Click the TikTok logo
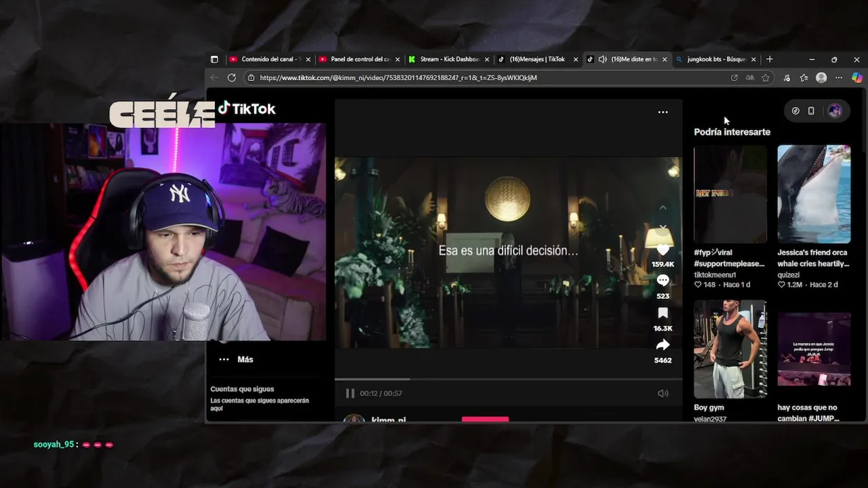This screenshot has width=868, height=488. pos(247,108)
